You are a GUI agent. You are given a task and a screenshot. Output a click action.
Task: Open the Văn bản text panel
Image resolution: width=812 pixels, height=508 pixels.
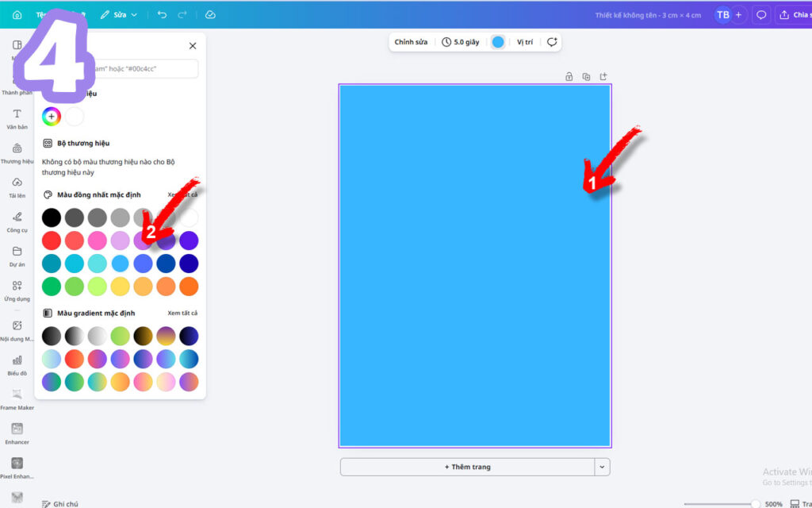click(17, 119)
